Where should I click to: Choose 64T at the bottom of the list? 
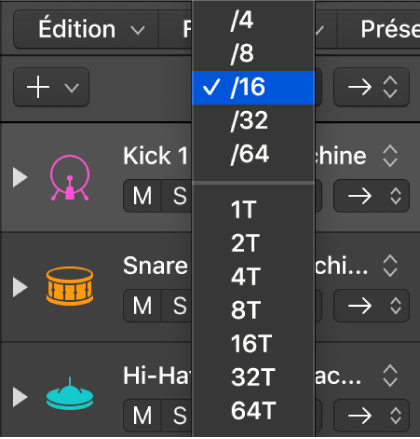pyautogui.click(x=253, y=411)
